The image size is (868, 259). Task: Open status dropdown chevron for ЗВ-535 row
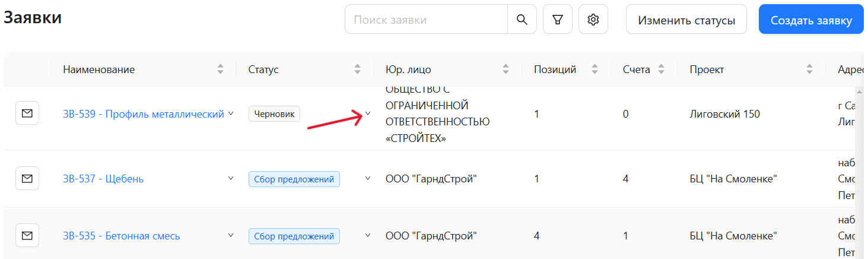coord(368,235)
